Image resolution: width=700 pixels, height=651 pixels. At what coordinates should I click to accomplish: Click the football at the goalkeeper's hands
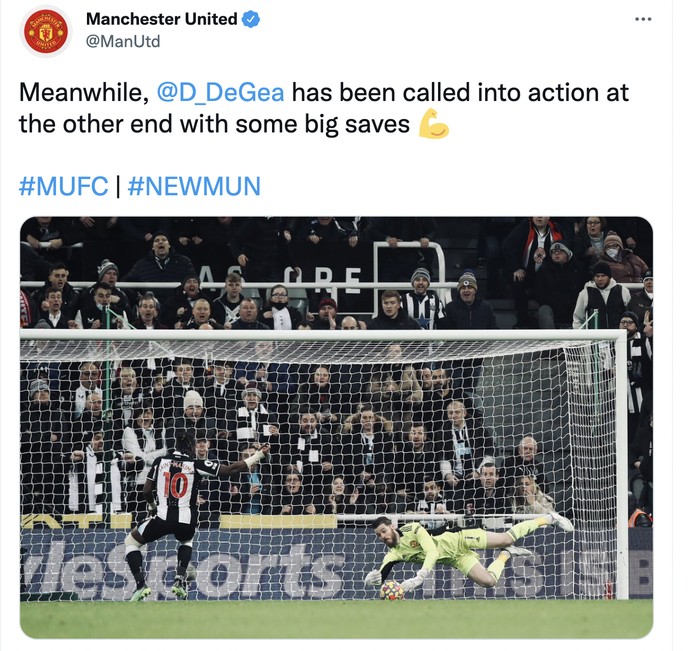(x=391, y=589)
